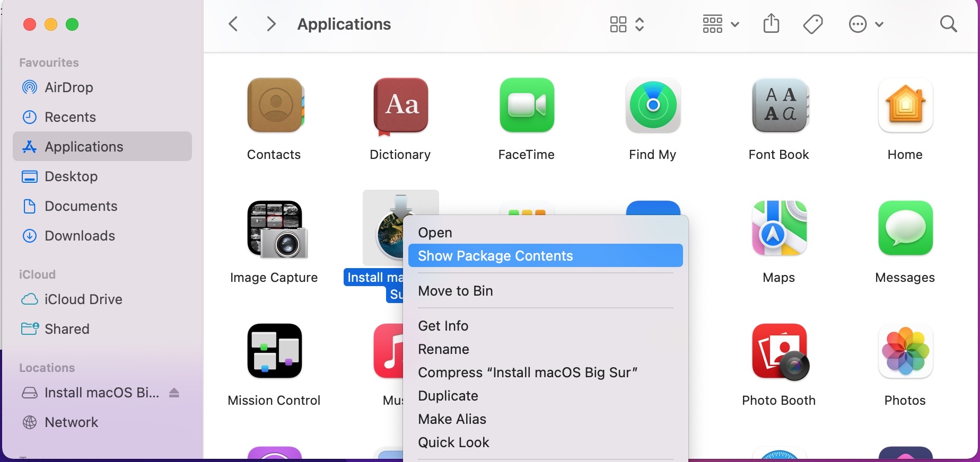The width and height of the screenshot is (980, 462).
Task: Click the Font Book app icon
Action: [x=780, y=105]
